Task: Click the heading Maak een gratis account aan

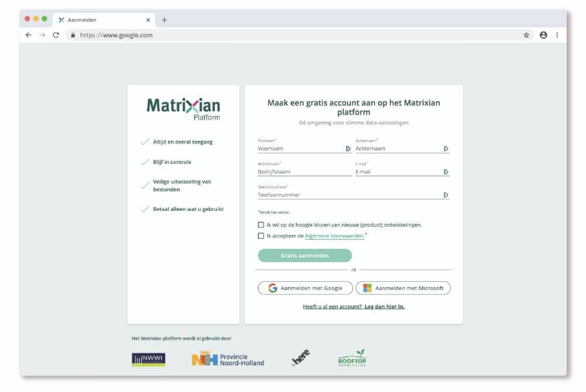Action: (353, 108)
